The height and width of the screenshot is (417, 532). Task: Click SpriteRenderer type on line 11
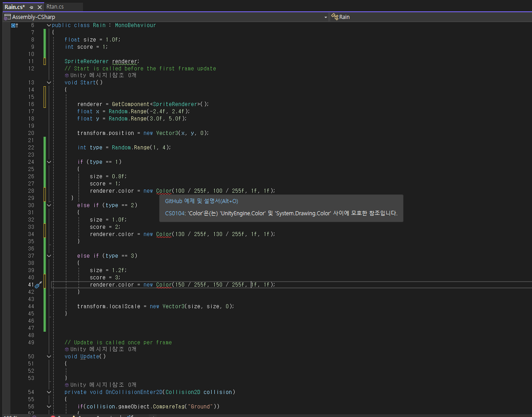[x=87, y=61]
